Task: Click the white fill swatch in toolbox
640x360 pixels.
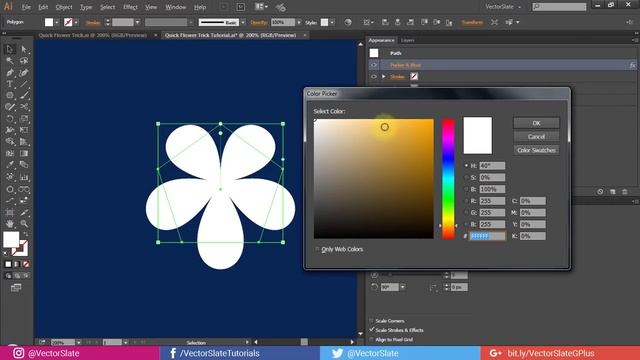Action: [x=11, y=240]
